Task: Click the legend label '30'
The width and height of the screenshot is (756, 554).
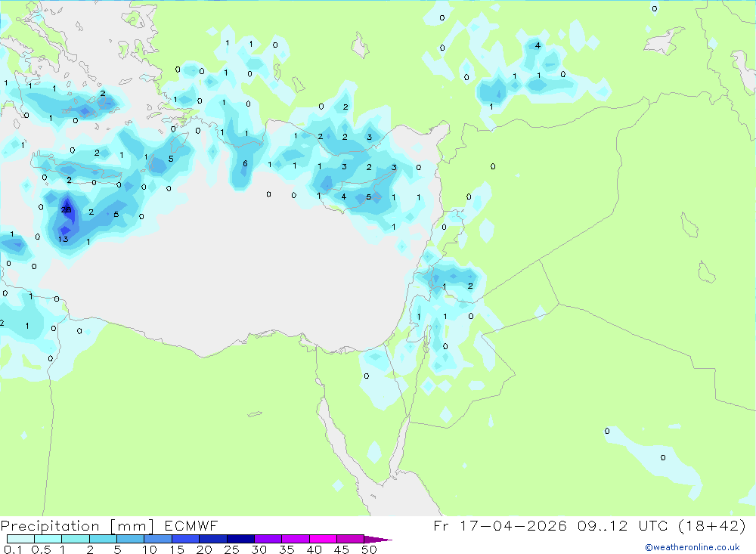Action: [x=259, y=549]
